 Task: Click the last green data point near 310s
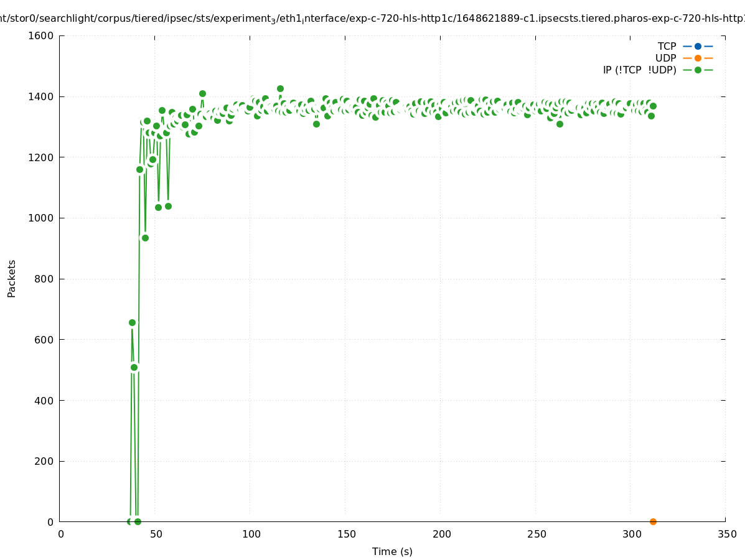(653, 106)
